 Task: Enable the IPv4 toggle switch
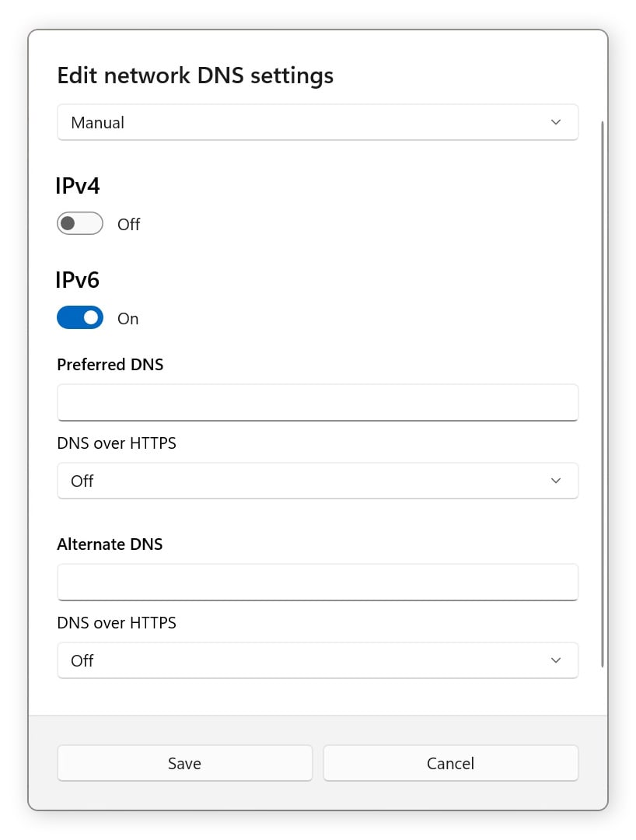(79, 224)
